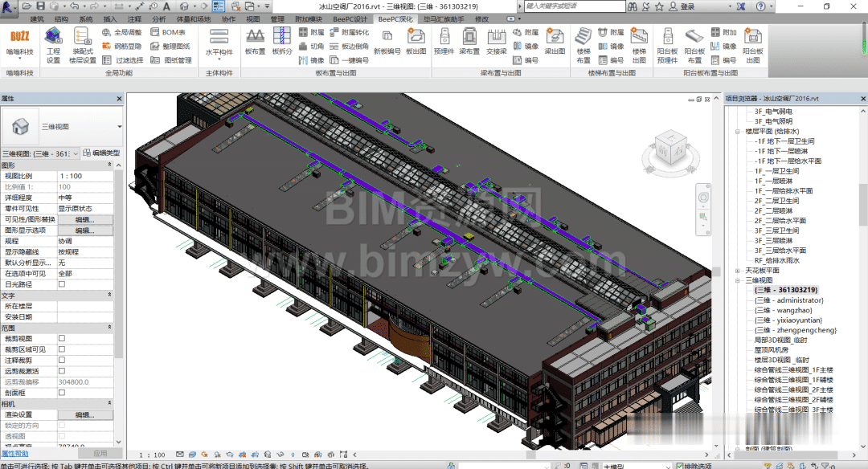Switch to the BeePC设计 tab
Screen dimensions: 868x469
click(x=350, y=18)
